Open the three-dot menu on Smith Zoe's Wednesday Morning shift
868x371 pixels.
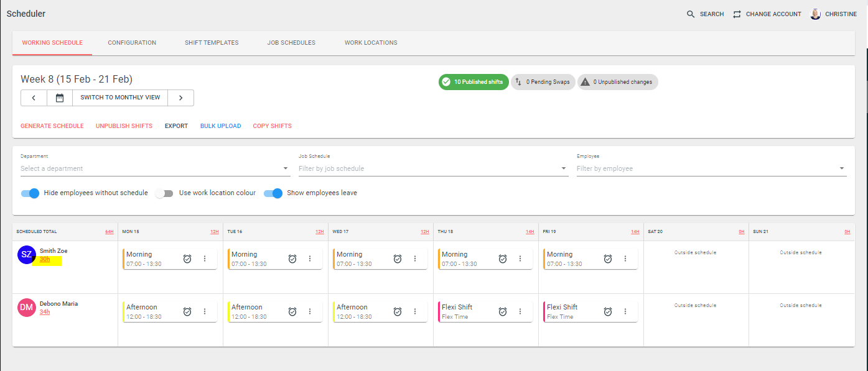coord(415,259)
